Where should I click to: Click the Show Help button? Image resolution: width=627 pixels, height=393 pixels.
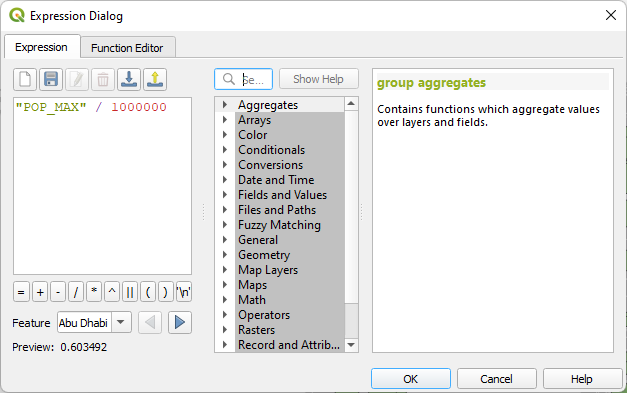318,79
